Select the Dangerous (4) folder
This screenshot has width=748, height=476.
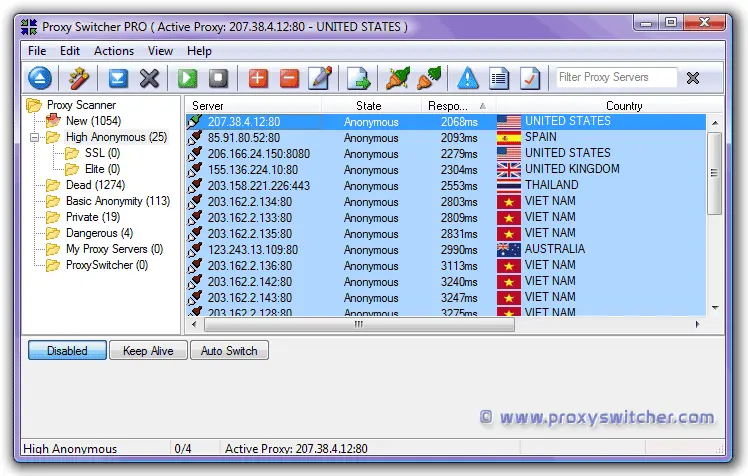(99, 233)
